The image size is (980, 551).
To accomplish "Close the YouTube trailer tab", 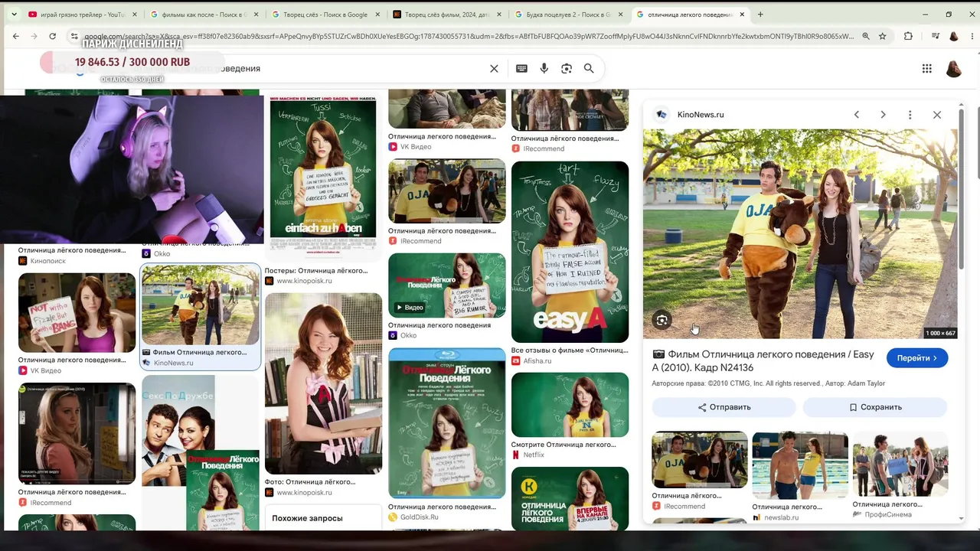I will point(135,15).
